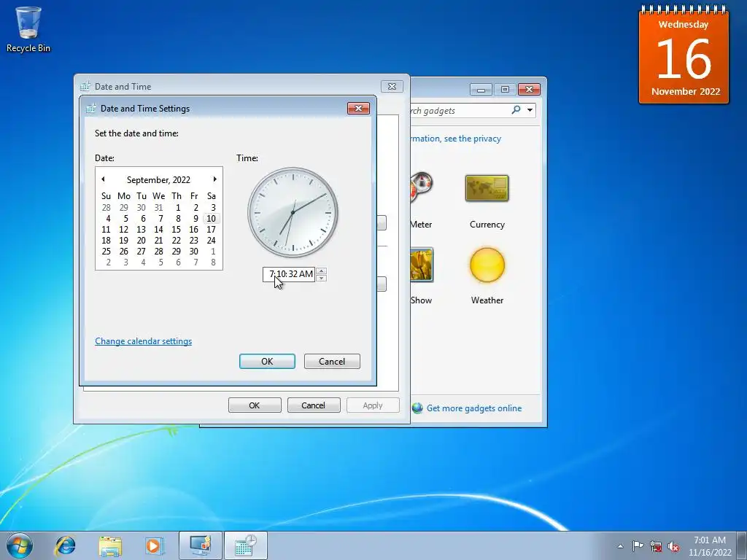Click OK in the Date and Time window
This screenshot has height=560, width=747.
point(255,405)
